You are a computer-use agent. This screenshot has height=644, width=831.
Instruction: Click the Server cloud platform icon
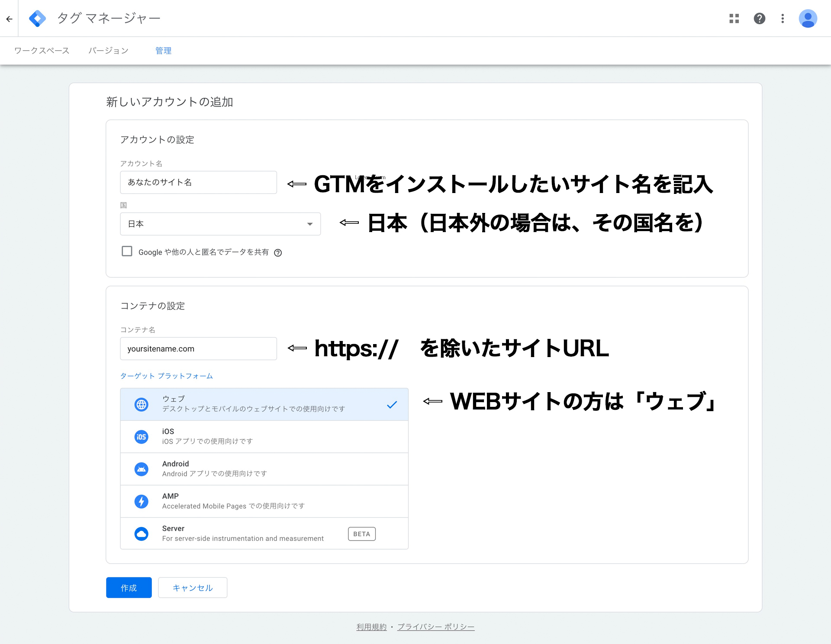click(x=142, y=534)
